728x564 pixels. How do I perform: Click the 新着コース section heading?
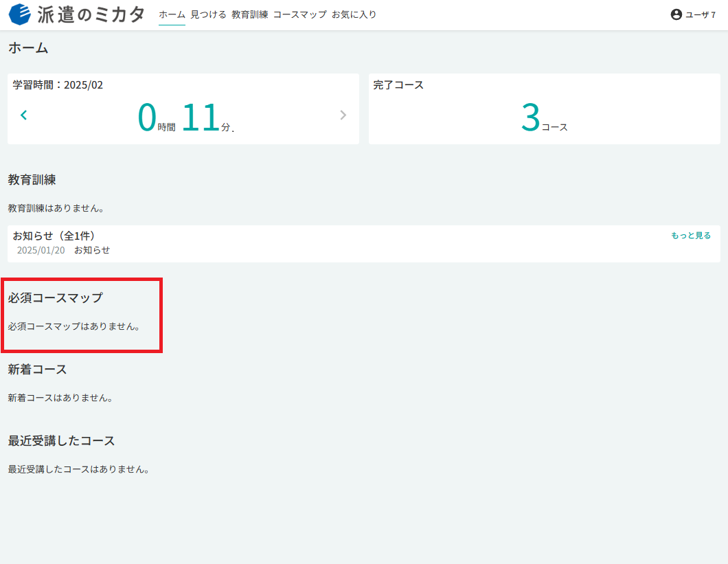pyautogui.click(x=38, y=370)
